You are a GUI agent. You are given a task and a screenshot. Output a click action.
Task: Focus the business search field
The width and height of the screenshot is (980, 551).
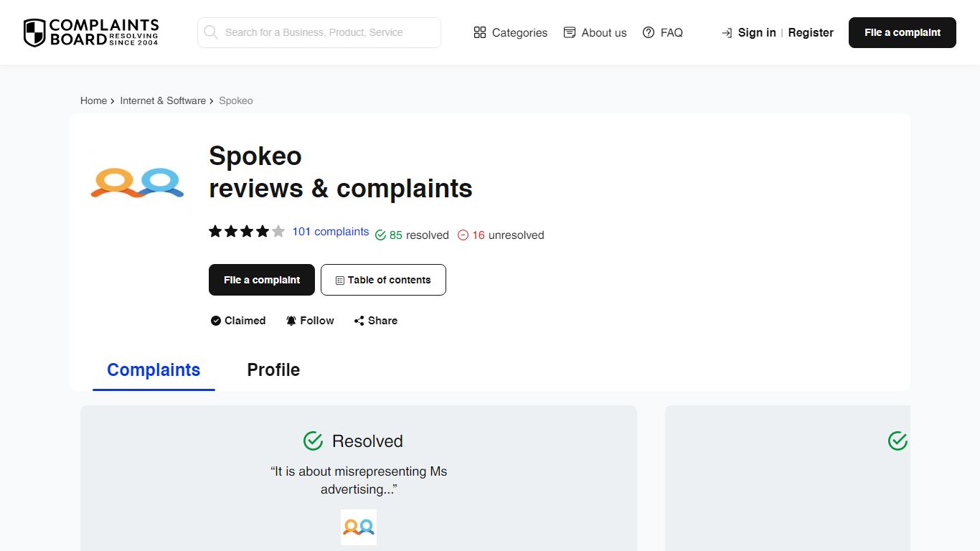(x=319, y=32)
